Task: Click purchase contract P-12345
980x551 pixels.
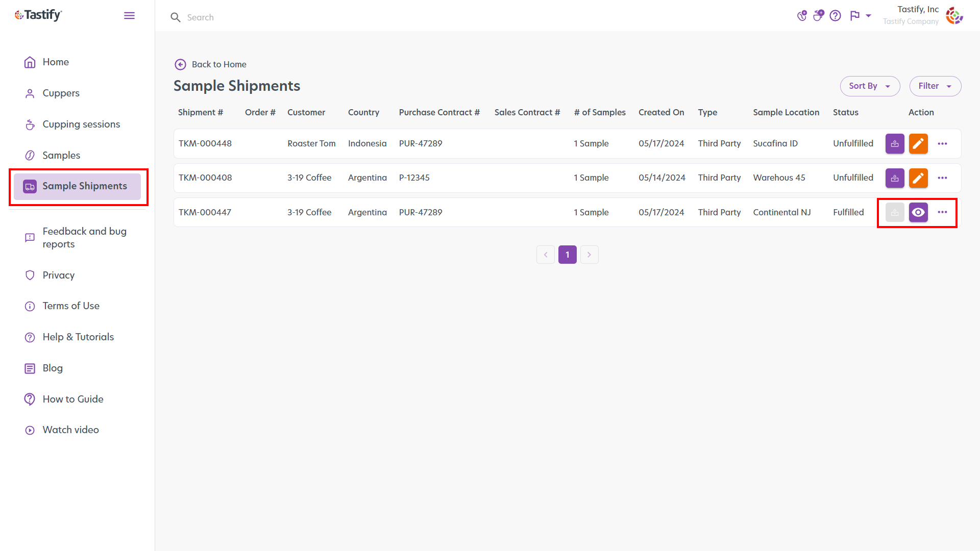Action: [414, 178]
